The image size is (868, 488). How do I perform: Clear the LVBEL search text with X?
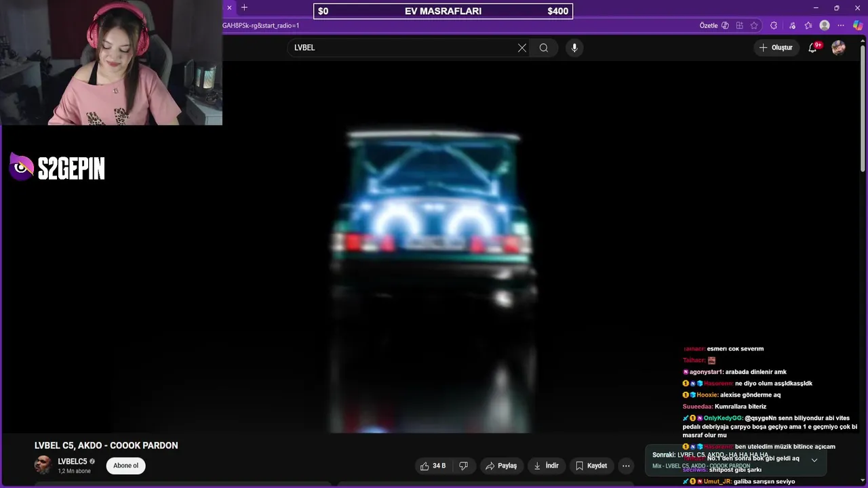tap(522, 47)
